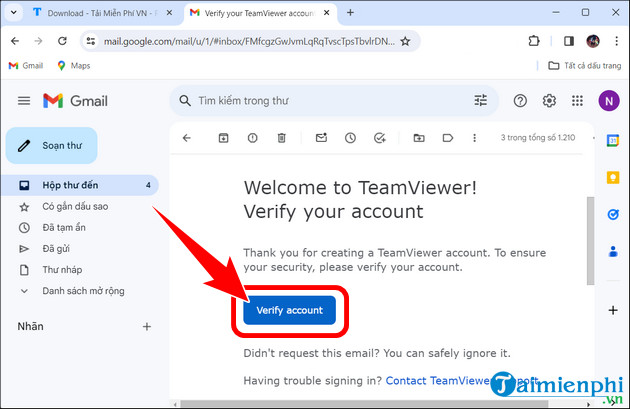Open Gmail help question mark icon
Screen dimensions: 630x409
coord(520,101)
